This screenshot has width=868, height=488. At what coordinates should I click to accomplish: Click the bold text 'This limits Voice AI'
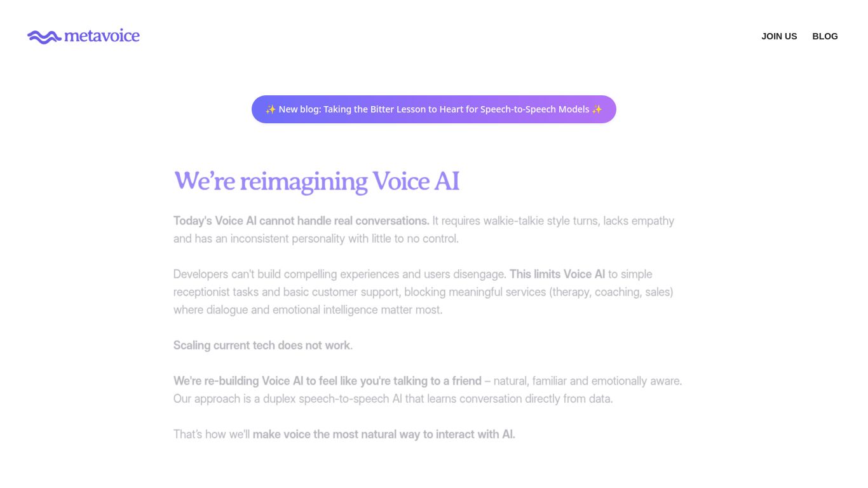pyautogui.click(x=557, y=274)
